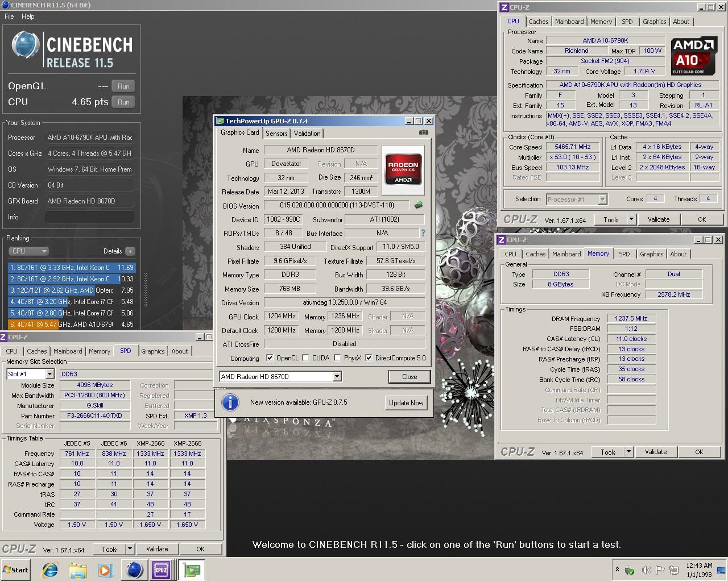
Task: Switch to the Validation tab in GPU-Z
Action: click(307, 134)
